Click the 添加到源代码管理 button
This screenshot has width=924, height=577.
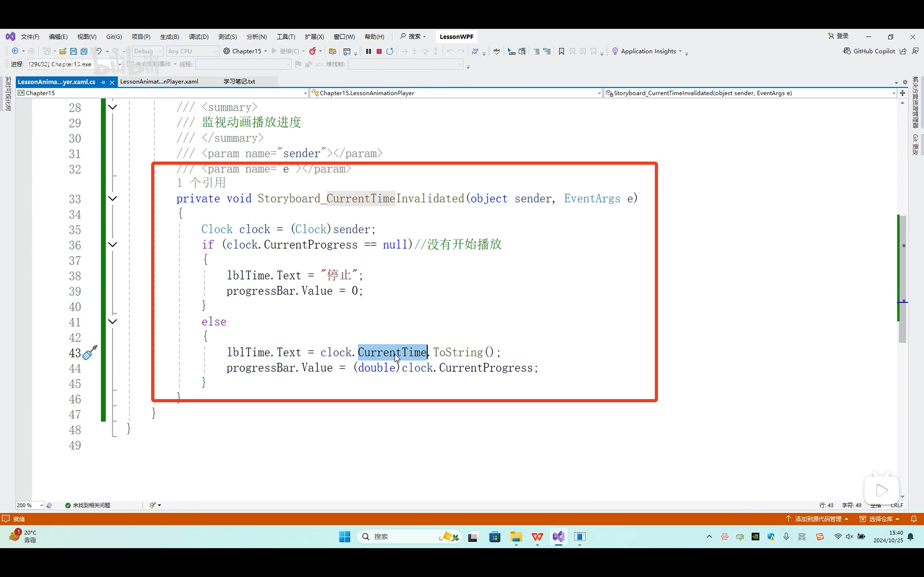pyautogui.click(x=817, y=519)
